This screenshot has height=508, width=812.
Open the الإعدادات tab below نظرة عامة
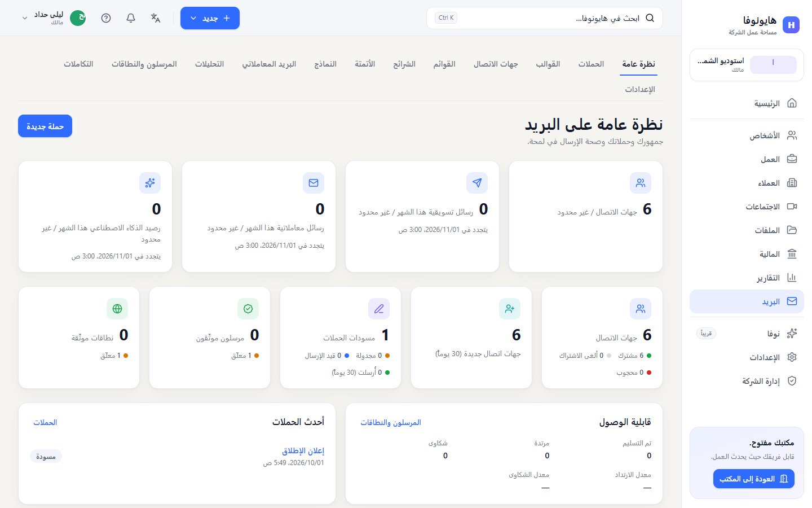click(x=640, y=89)
